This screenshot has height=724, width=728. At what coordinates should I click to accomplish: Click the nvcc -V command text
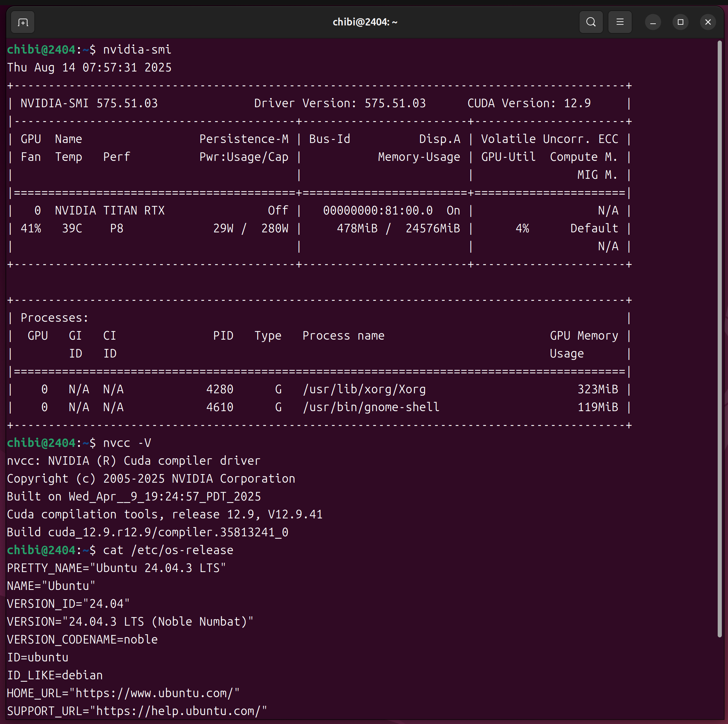point(126,443)
